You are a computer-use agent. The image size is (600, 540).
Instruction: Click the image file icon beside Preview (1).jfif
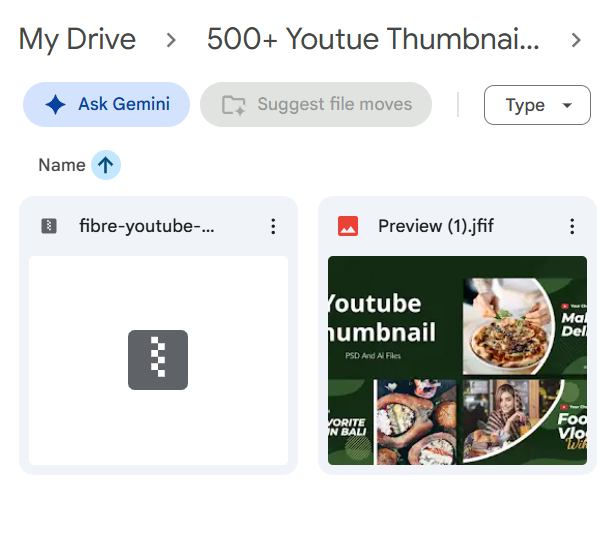[x=348, y=226]
